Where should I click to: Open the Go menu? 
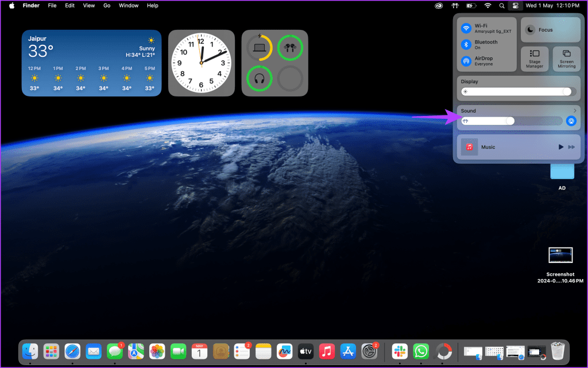[x=107, y=6]
